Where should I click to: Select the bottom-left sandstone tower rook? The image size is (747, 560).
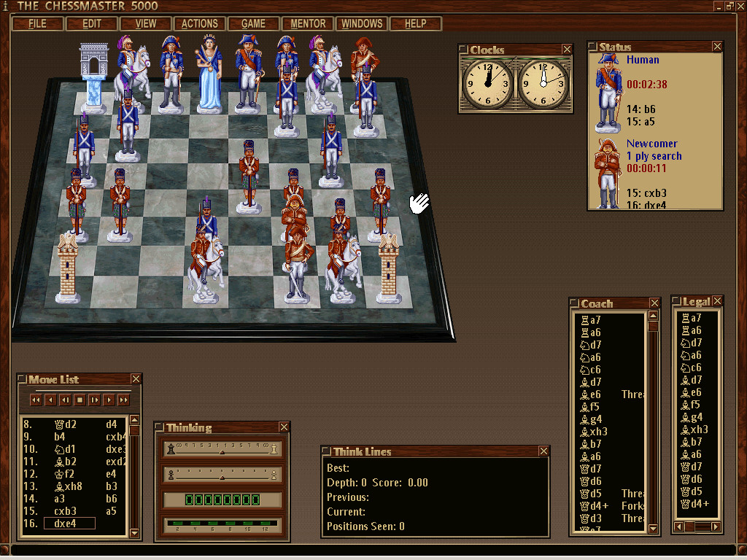coord(68,269)
